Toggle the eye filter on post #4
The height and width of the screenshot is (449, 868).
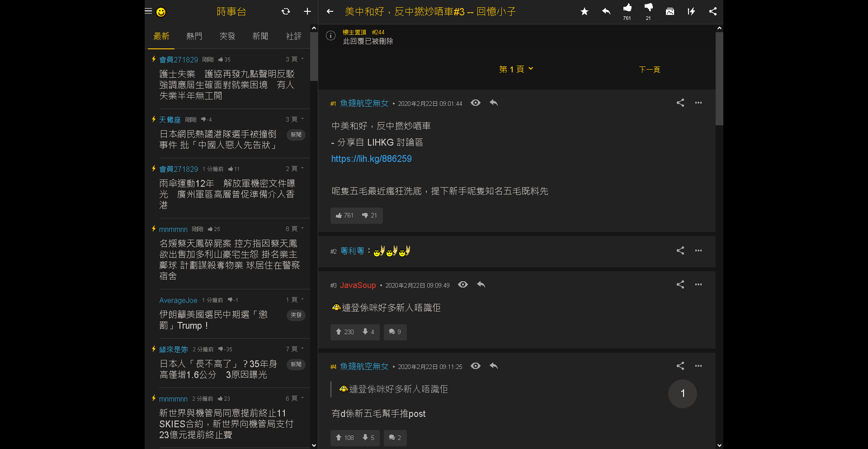(476, 366)
